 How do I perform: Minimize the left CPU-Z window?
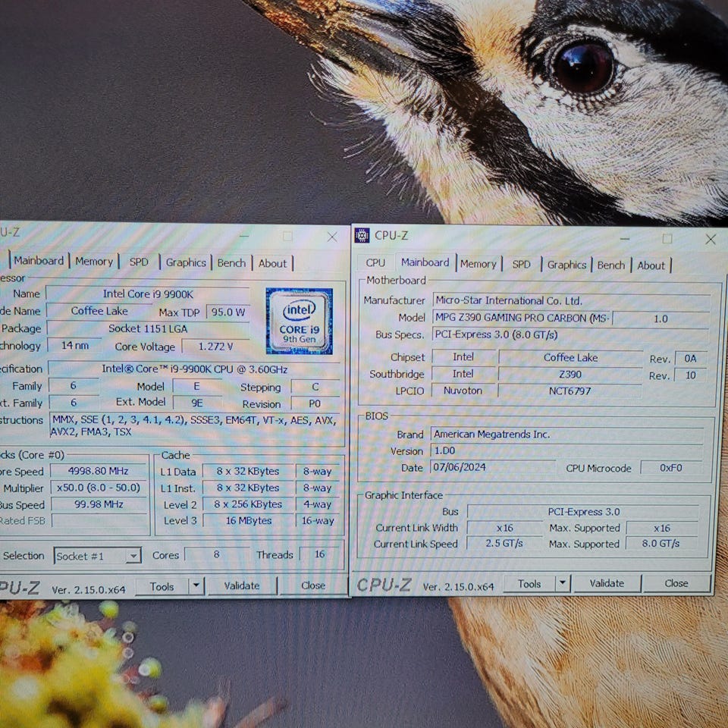[244, 237]
